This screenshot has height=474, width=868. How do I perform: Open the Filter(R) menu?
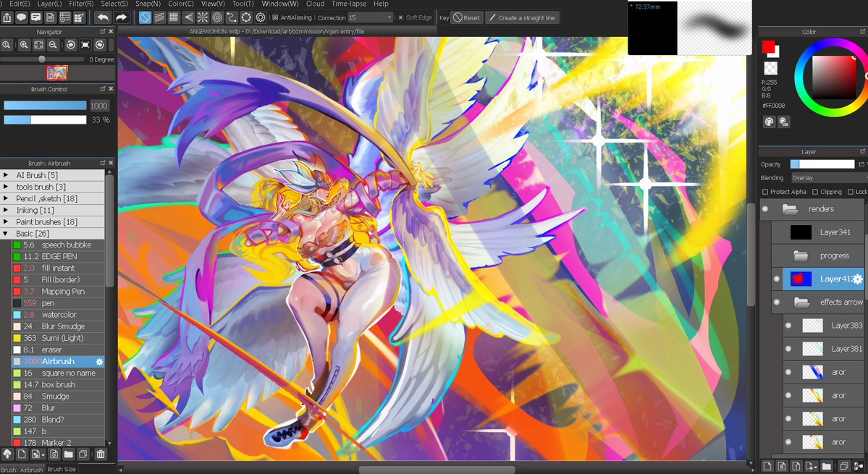click(x=81, y=4)
